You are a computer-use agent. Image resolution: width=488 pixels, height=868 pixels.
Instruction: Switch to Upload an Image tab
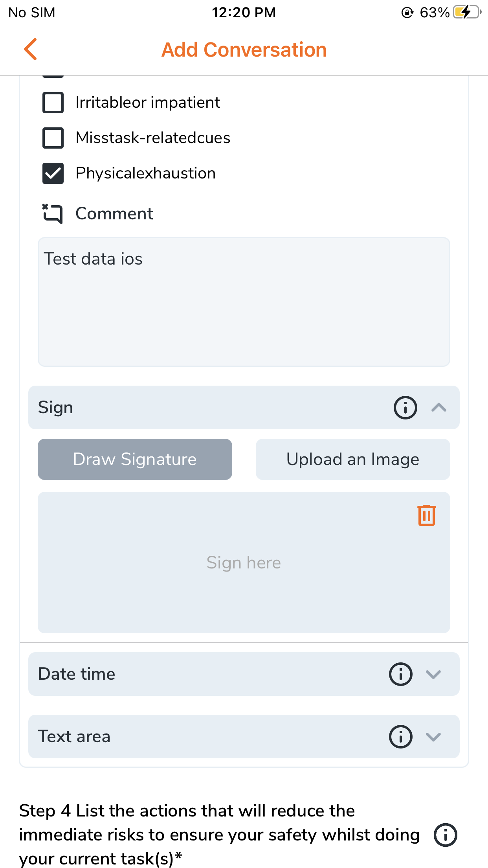point(353,459)
